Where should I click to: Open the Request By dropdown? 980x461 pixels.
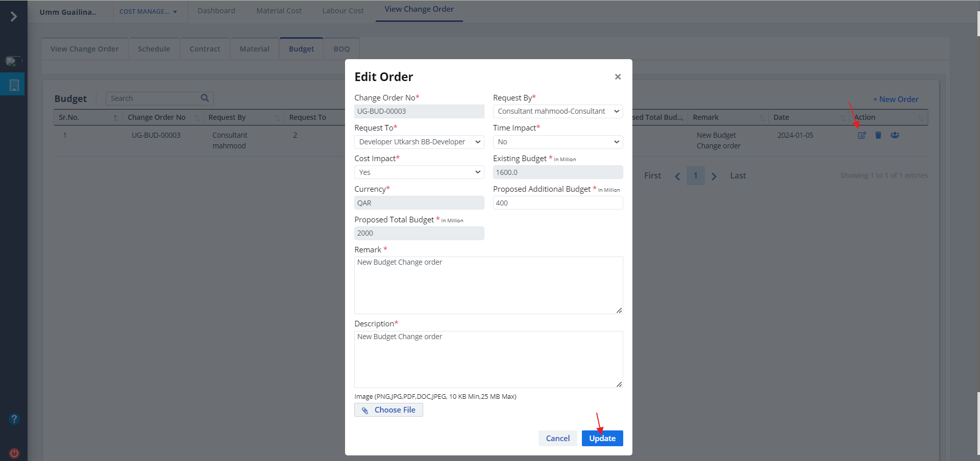pos(557,111)
